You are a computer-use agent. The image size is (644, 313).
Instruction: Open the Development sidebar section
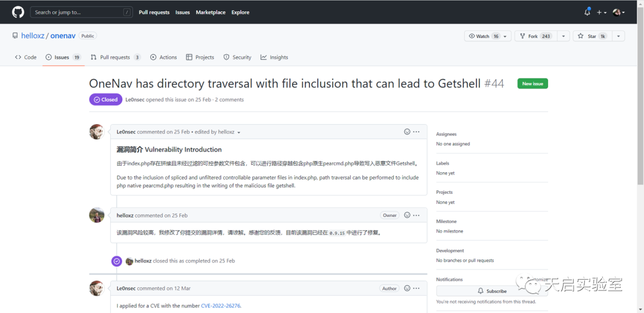click(450, 250)
